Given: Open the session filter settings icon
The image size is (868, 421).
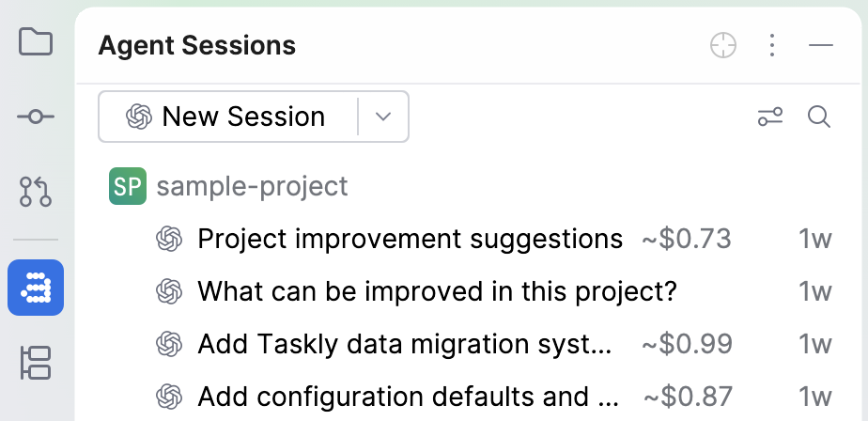Looking at the screenshot, I should [770, 117].
